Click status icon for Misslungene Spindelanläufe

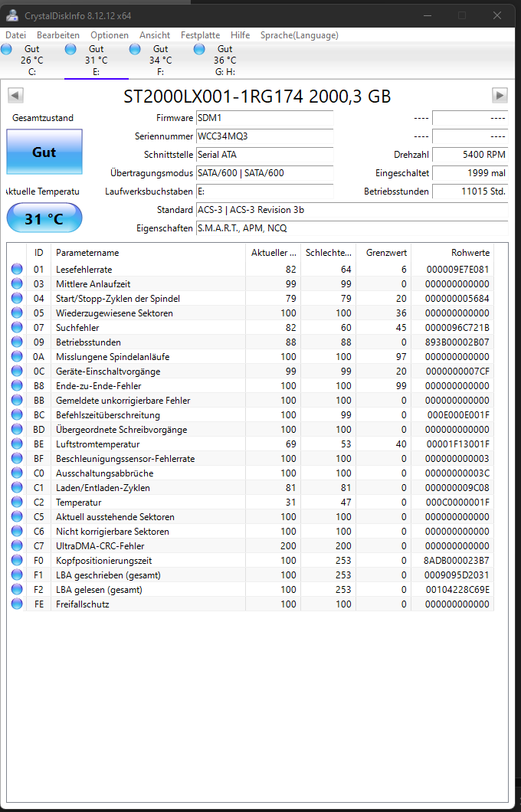click(x=17, y=357)
